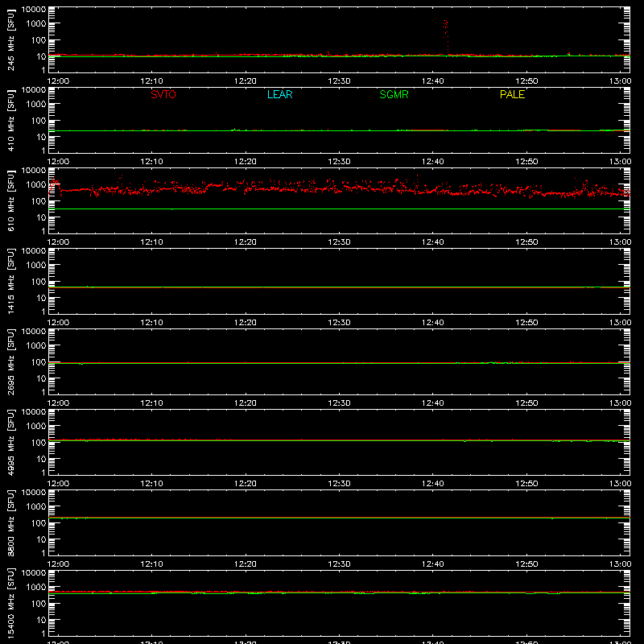
Task: Click 12:40 time label under 610 MHz plot
Action: click(433, 242)
